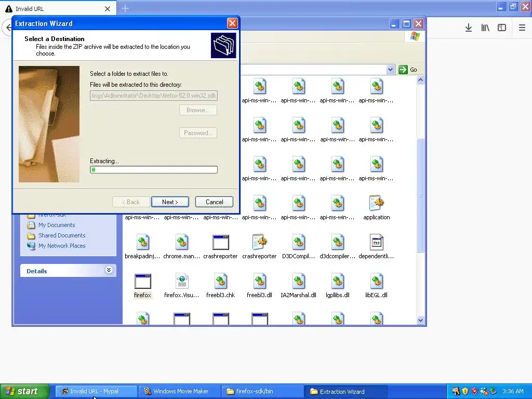Select IA2Marshal.dll file icon
This screenshot has height=399, width=532.
(x=299, y=281)
